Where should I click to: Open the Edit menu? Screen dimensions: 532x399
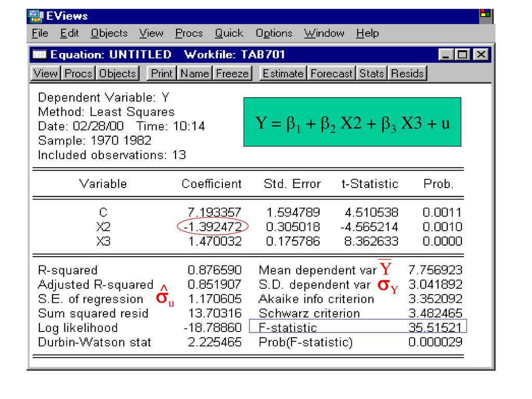(69, 33)
